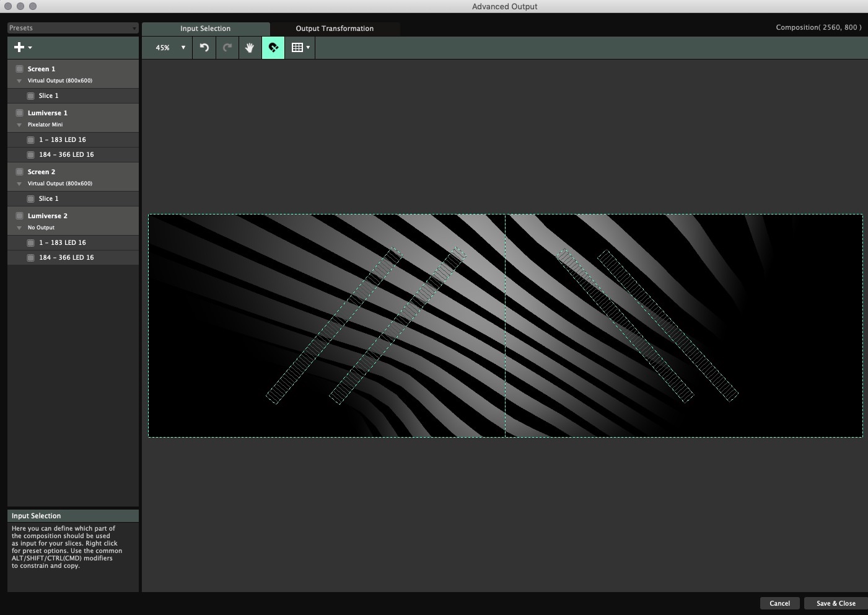The width and height of the screenshot is (868, 615).
Task: Switch to the Output Transformation tab
Action: click(335, 29)
